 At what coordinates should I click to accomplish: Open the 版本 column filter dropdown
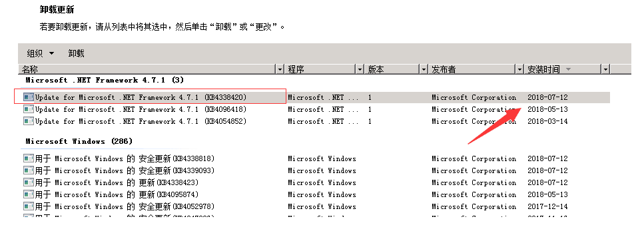coord(424,69)
